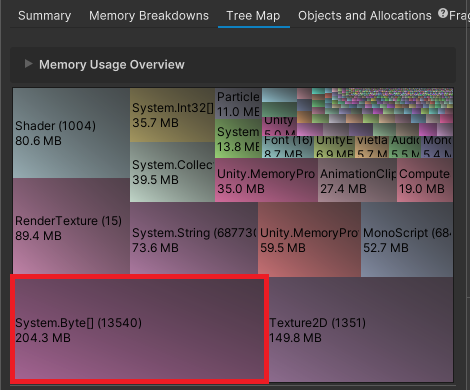470x390 pixels.
Task: Click the Unity.MemoryPro 35.0 MB block
Action: point(266,180)
